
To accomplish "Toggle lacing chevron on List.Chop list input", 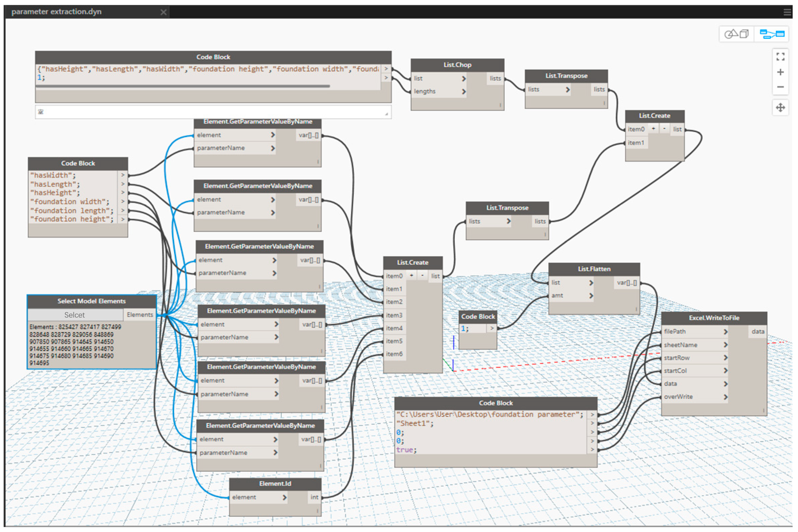I will (464, 79).
